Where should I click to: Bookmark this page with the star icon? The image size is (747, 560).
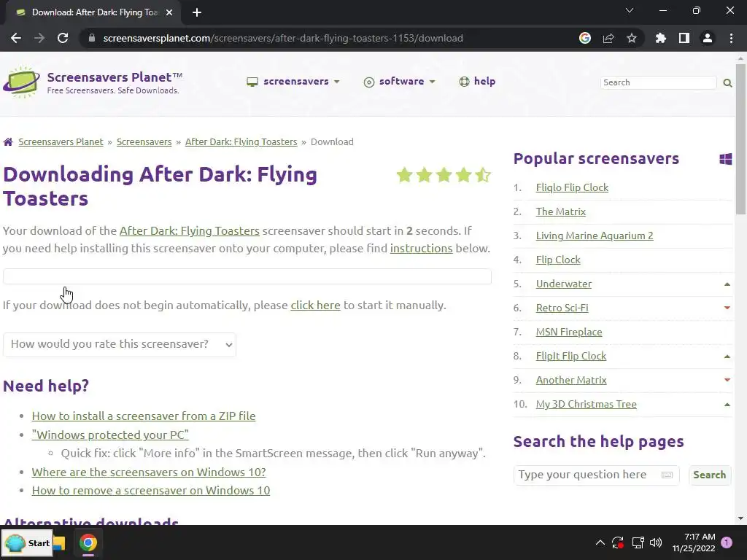pyautogui.click(x=632, y=38)
